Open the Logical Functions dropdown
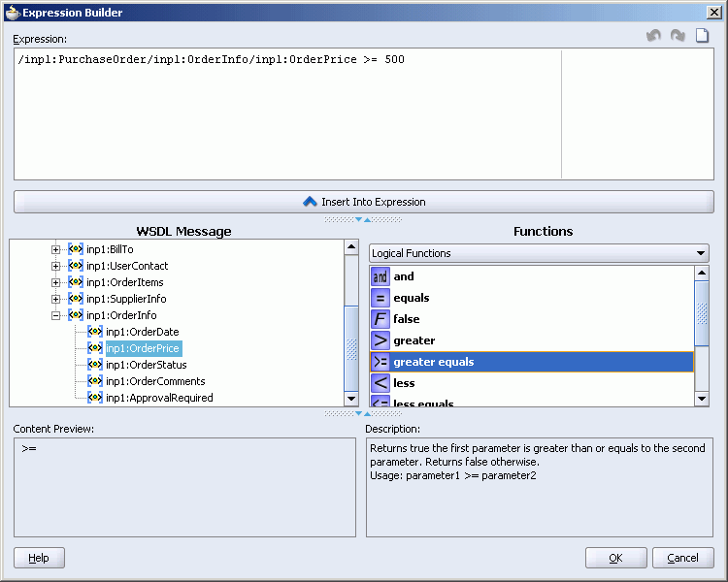 coord(539,253)
